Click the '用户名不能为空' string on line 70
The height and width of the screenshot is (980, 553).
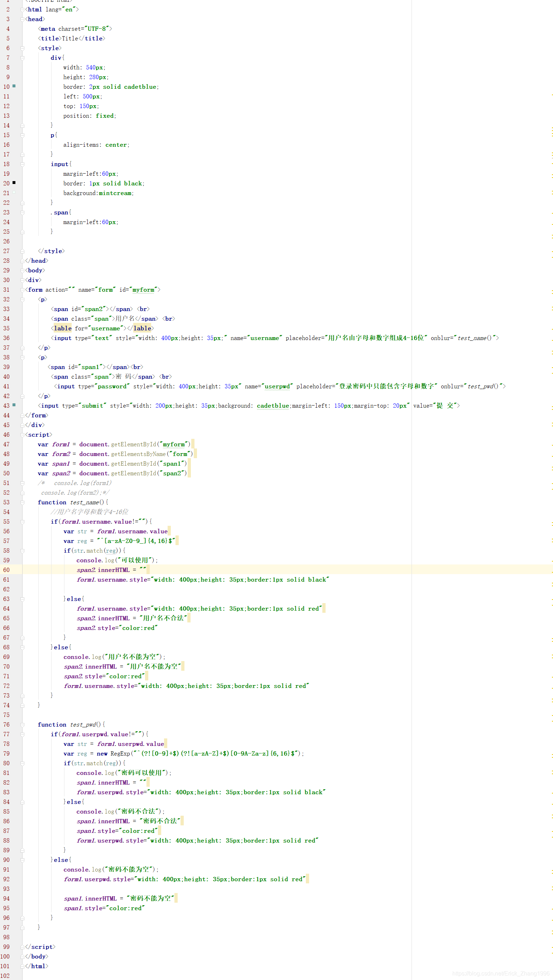click(x=154, y=666)
